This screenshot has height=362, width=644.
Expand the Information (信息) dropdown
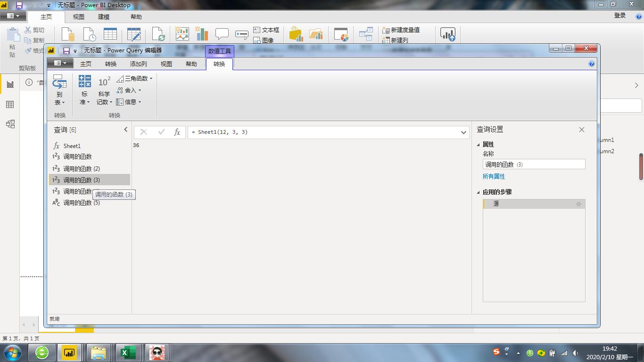tap(129, 102)
